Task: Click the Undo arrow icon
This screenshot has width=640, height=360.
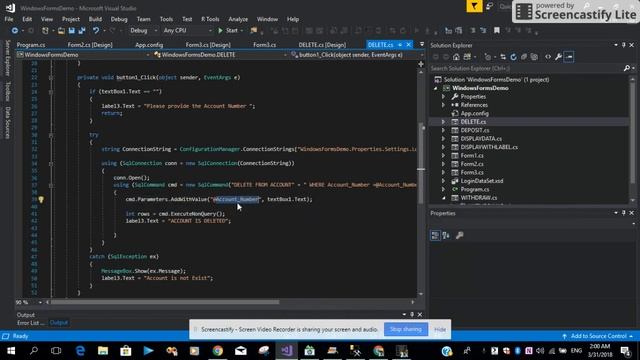Action: click(x=96, y=31)
